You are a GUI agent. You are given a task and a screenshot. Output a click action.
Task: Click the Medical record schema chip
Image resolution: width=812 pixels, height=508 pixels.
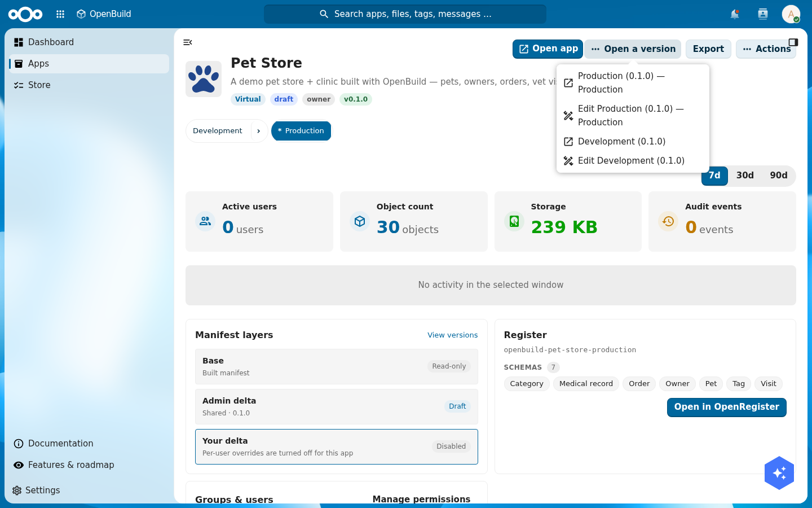tap(586, 384)
